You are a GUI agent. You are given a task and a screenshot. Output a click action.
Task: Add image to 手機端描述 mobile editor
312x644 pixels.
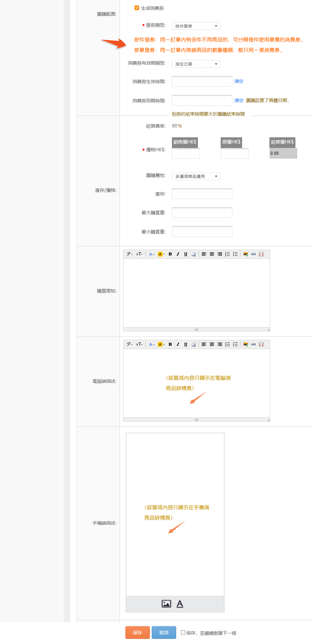[x=166, y=604]
